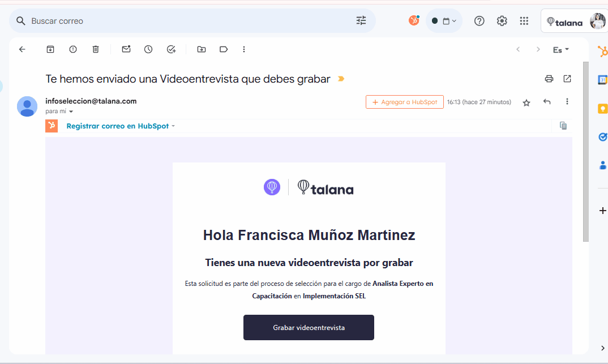
Task: Go to older email arrow
Action: tap(538, 49)
